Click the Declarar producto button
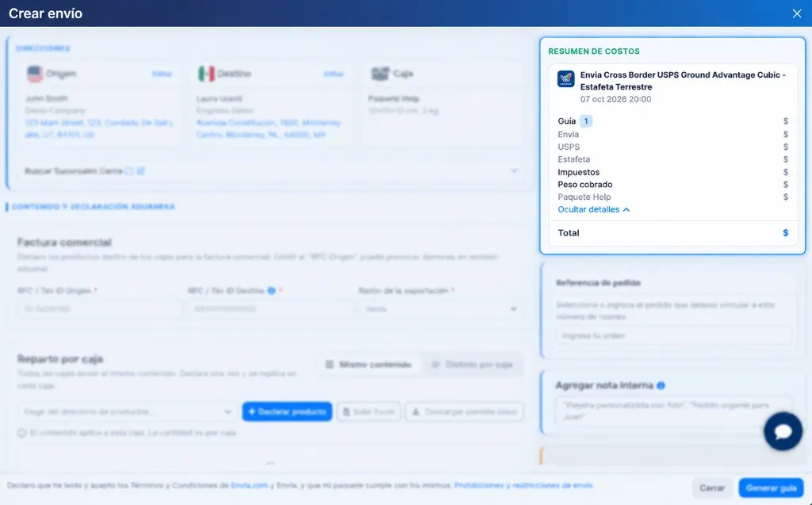Image resolution: width=812 pixels, height=505 pixels. coord(287,411)
